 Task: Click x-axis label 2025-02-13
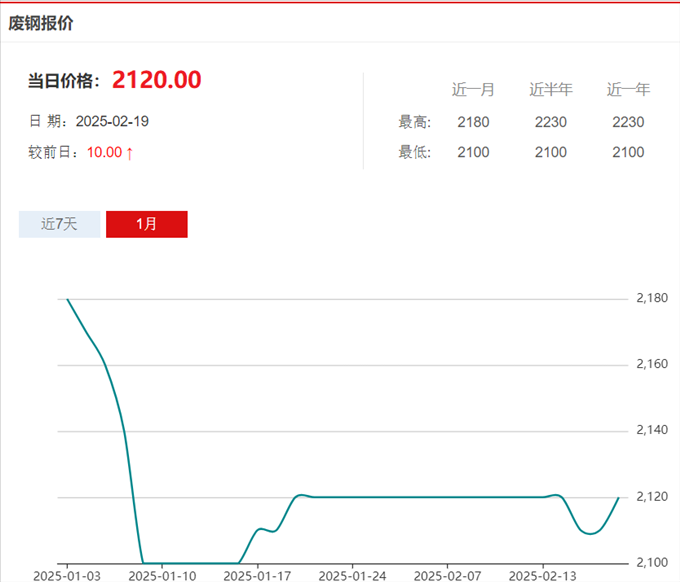(x=543, y=575)
